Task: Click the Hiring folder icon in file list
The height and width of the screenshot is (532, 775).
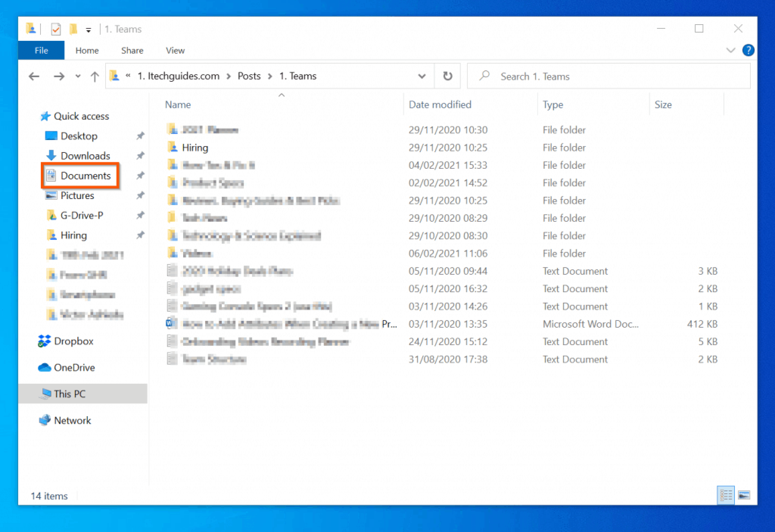Action: click(x=172, y=147)
